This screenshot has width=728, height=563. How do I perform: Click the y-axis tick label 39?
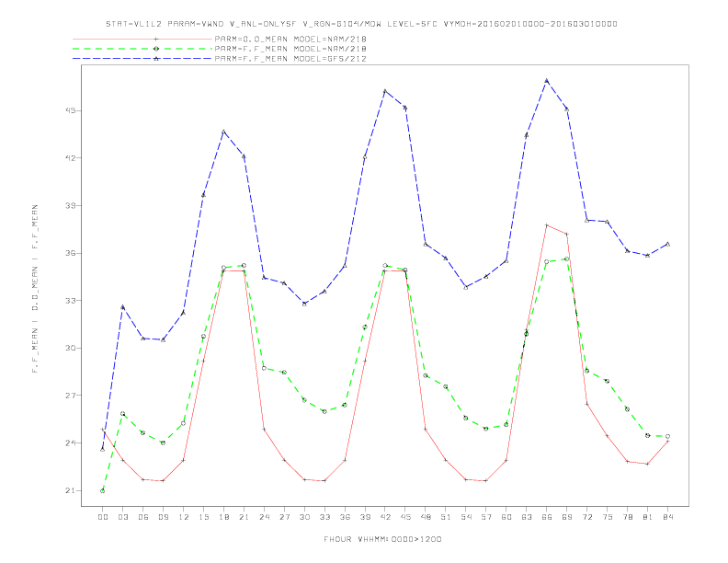tap(71, 205)
